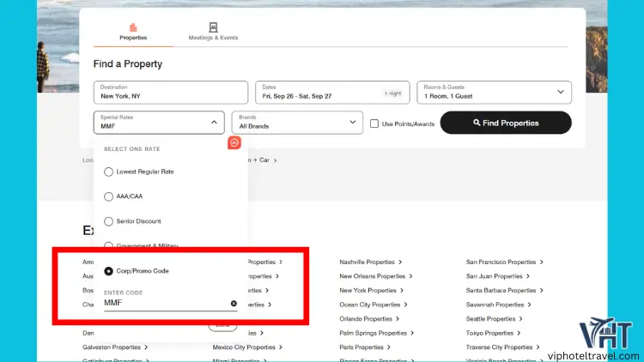The image size is (644, 362).
Task: Click the Find Properties button
Action: coord(506,123)
